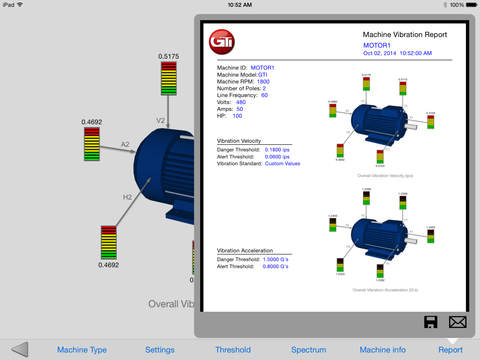Tap the MOTOR1 title link in report header
The height and width of the screenshot is (360, 480).
tap(377, 45)
